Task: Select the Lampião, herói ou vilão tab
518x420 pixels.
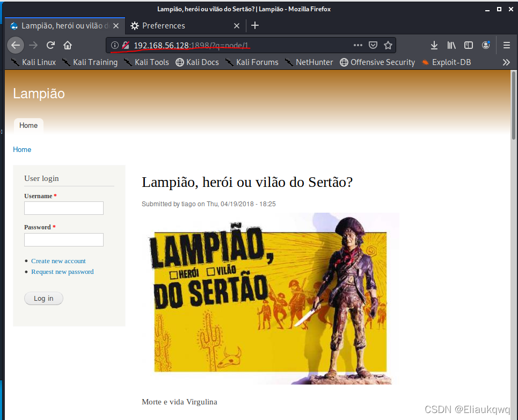Action: click(65, 26)
